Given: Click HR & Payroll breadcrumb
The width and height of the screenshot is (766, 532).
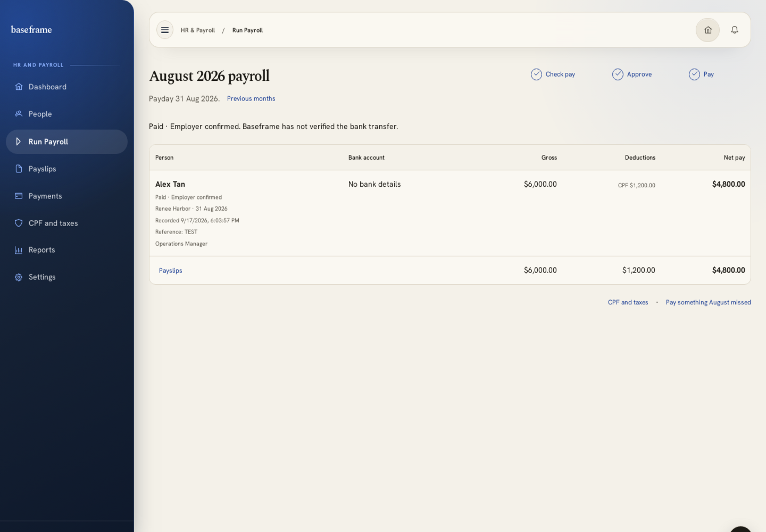Looking at the screenshot, I should point(198,30).
